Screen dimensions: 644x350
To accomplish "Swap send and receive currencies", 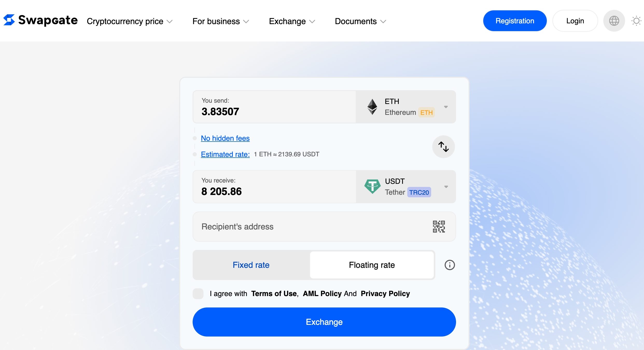I will tap(443, 147).
